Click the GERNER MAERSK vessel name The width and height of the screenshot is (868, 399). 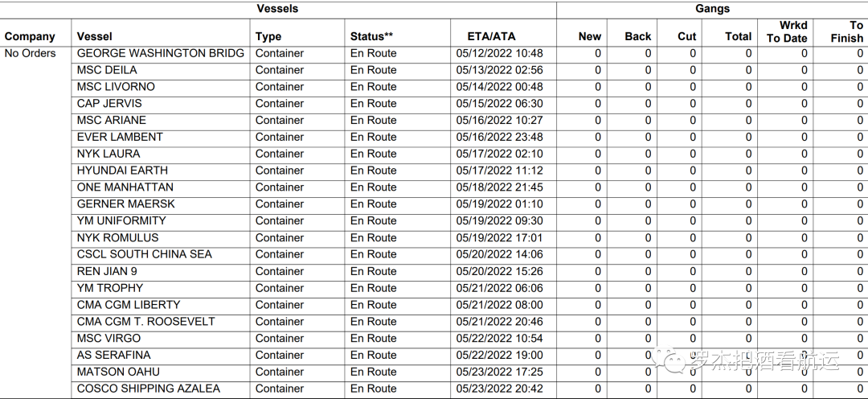(x=125, y=204)
